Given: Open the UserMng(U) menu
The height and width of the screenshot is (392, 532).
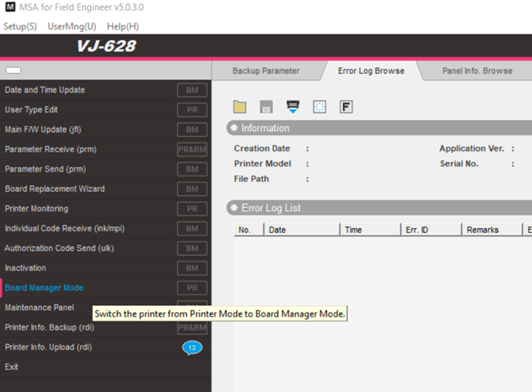Looking at the screenshot, I should (71, 26).
